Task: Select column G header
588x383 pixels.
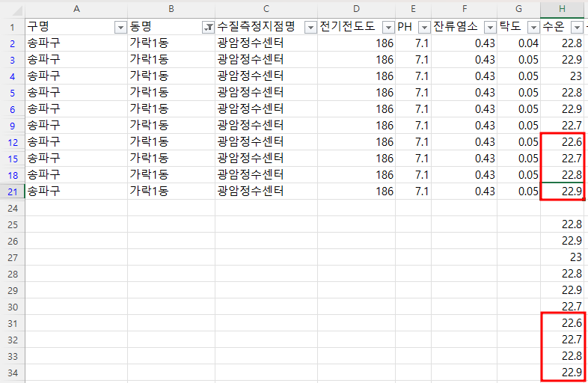Action: coord(518,9)
